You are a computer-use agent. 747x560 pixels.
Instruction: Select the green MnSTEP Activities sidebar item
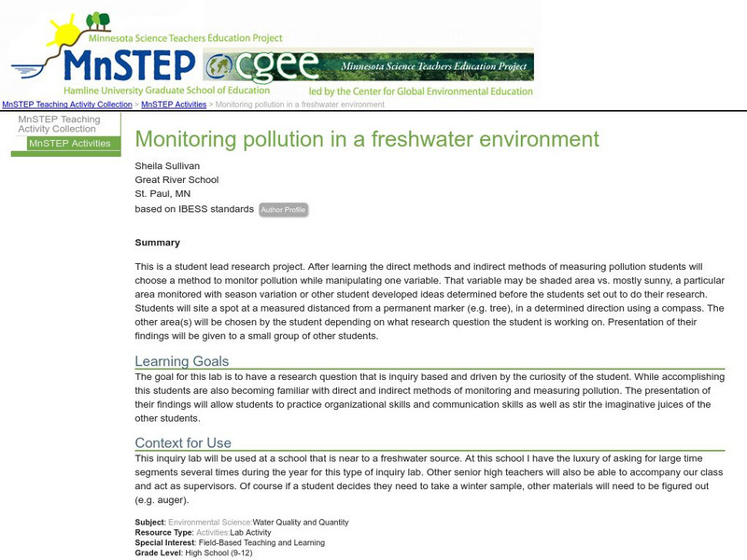tap(70, 144)
